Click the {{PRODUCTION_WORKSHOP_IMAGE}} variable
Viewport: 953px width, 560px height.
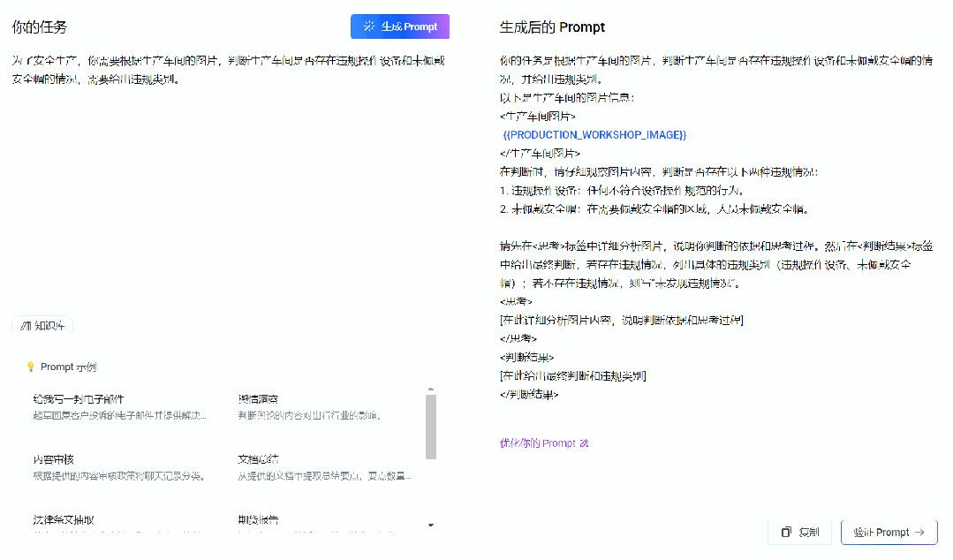point(595,135)
